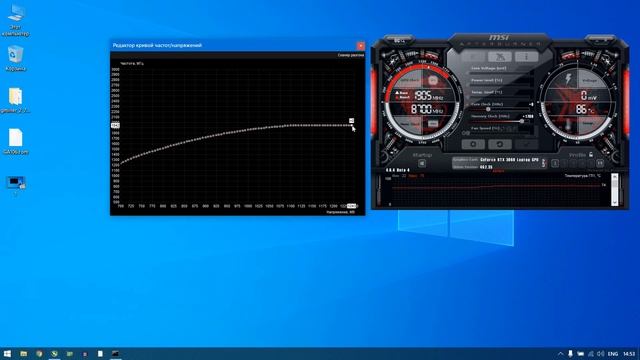
Task: Reset Afterburner values with the circular arrow button
Action: pyautogui.click(x=500, y=144)
